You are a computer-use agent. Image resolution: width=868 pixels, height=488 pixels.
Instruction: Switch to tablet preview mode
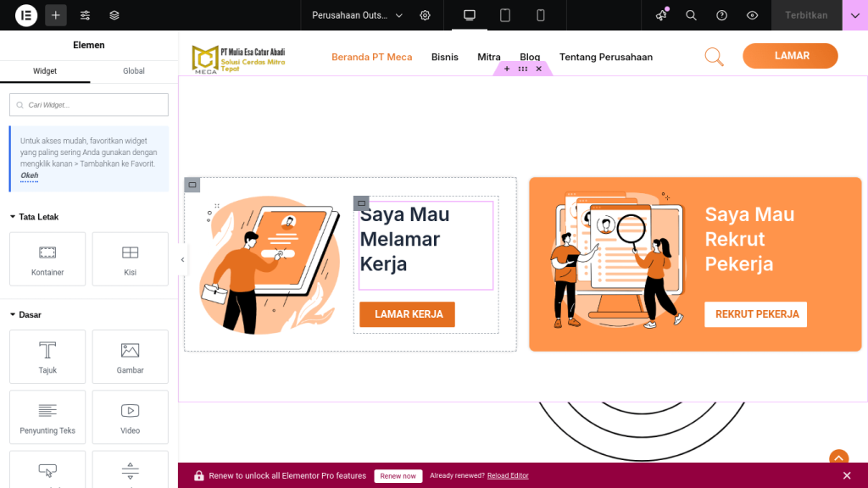tap(505, 15)
